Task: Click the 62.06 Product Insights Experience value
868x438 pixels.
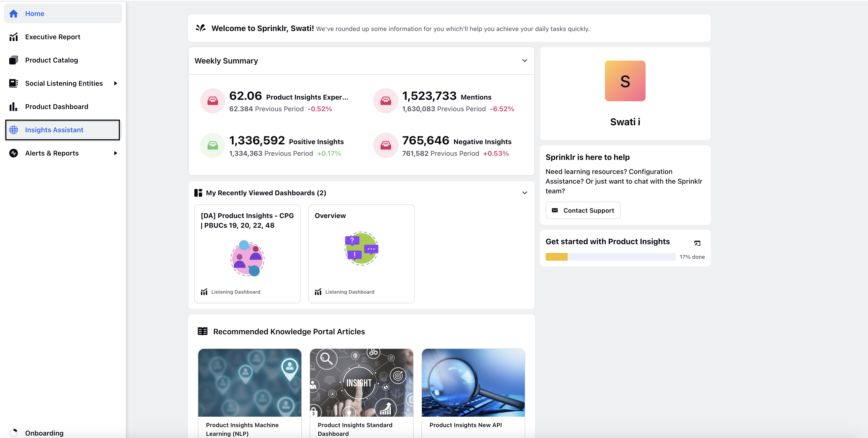Action: pyautogui.click(x=246, y=96)
